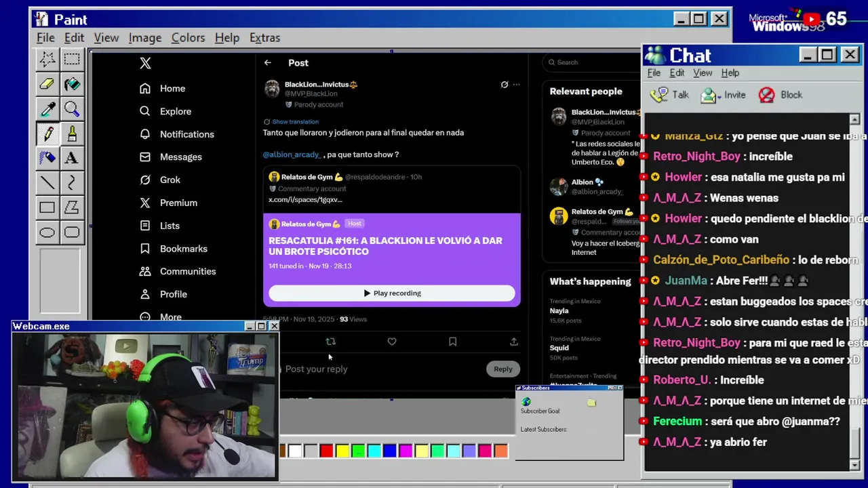Viewport: 868px width, 488px height.
Task: Pick the magenta color swatch
Action: tap(406, 451)
